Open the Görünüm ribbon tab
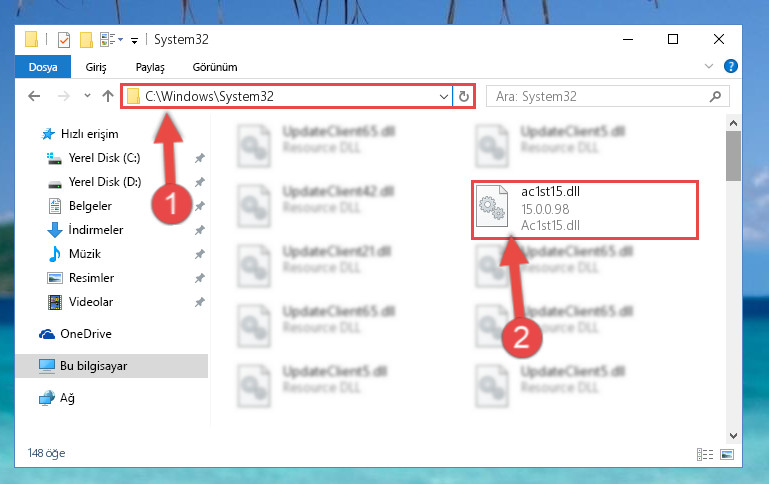This screenshot has width=769, height=484. 215,67
